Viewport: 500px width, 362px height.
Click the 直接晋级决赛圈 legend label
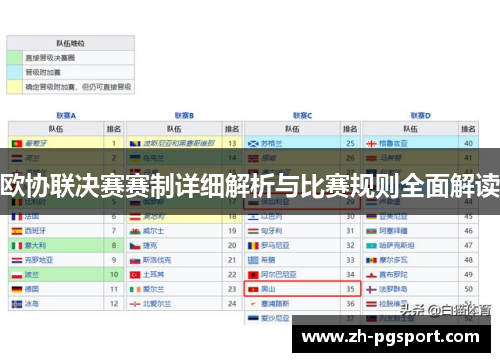coord(50,58)
